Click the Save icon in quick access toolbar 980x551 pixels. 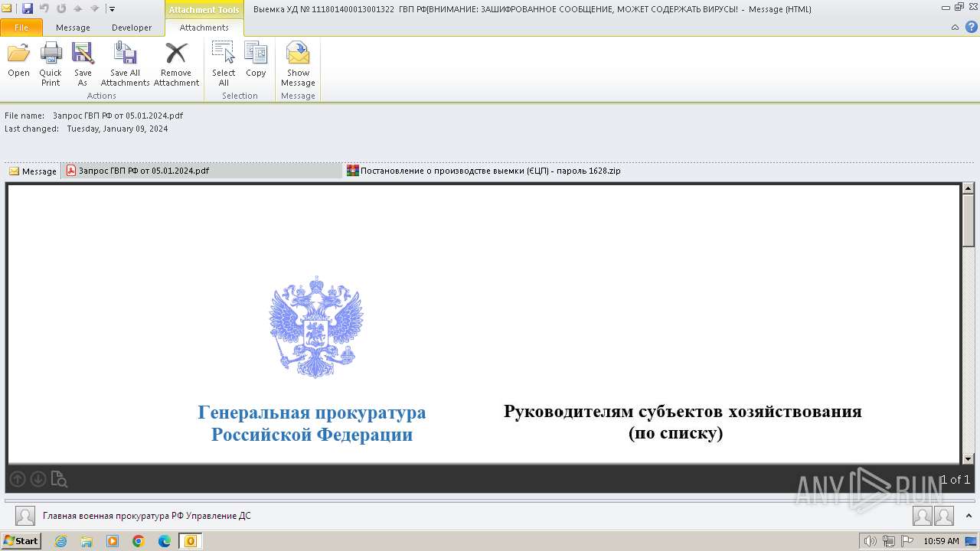click(28, 8)
